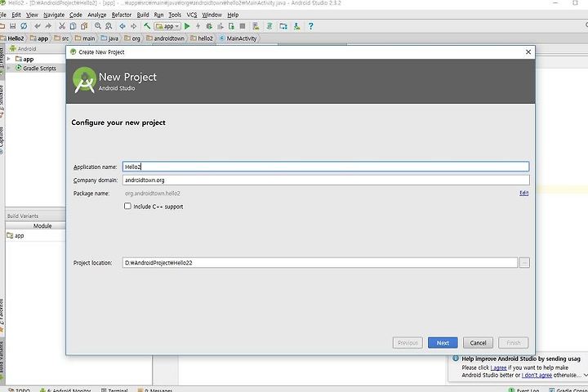Click the Help question mark icon
This screenshot has width=588, height=392.
click(x=311, y=26)
